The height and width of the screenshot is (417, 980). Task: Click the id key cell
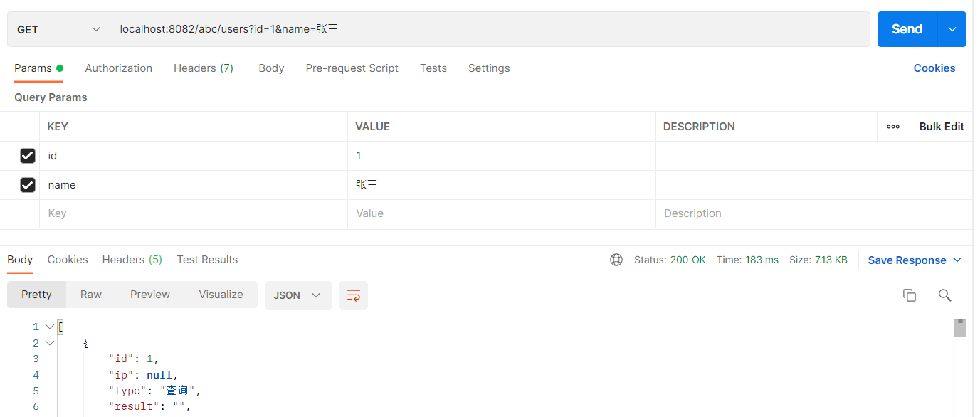pos(194,156)
